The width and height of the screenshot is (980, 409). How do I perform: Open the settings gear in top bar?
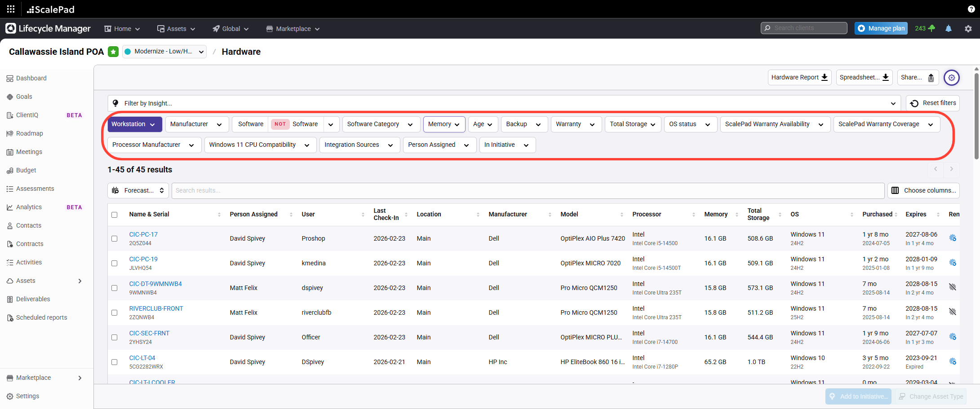[968, 29]
